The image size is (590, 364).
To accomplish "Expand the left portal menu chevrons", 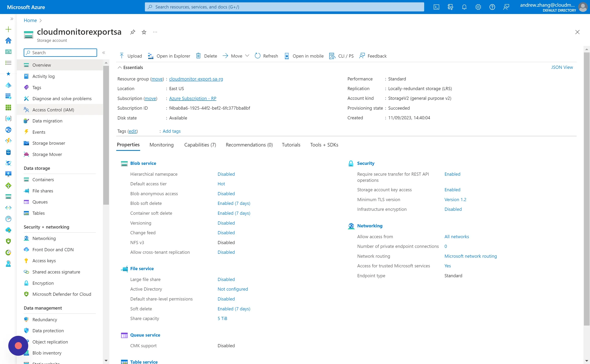I will pos(12,19).
